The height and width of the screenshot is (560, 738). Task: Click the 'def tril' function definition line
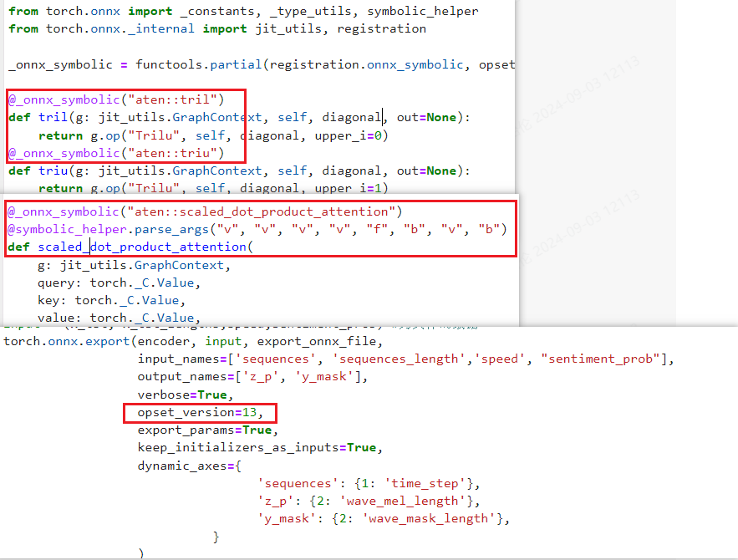(239, 118)
